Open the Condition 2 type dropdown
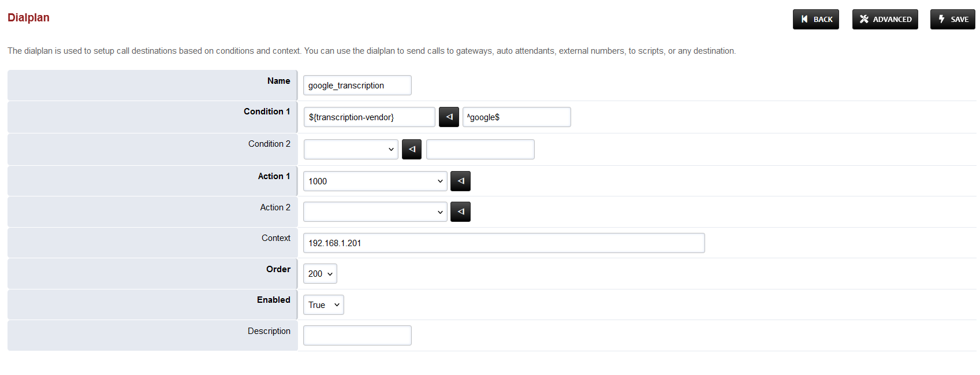 click(x=351, y=149)
